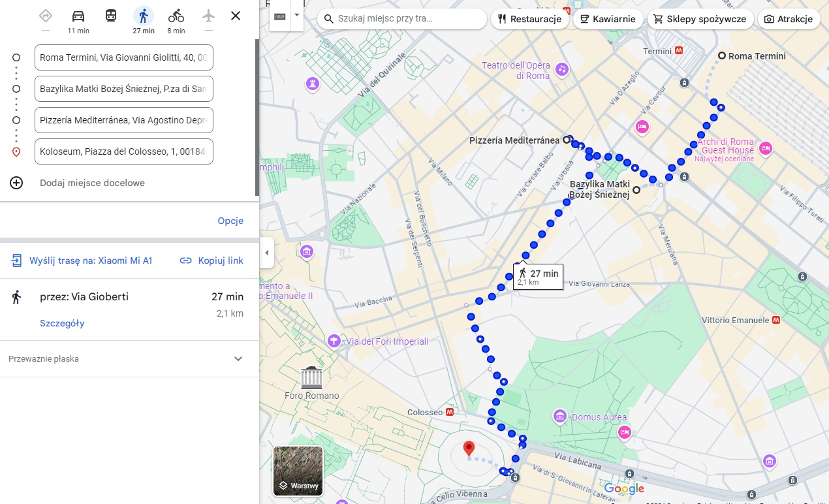Filter by Restauracje
This screenshot has height=504, width=829.
click(529, 19)
